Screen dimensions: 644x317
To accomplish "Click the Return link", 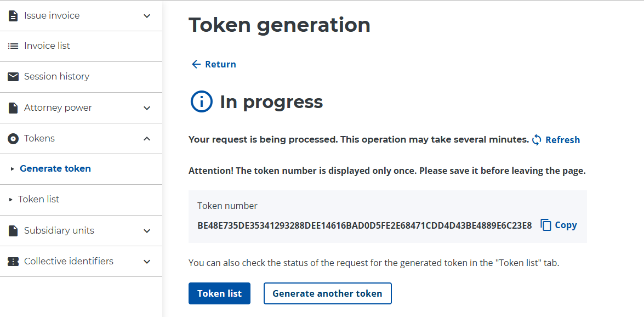I will (x=213, y=64).
